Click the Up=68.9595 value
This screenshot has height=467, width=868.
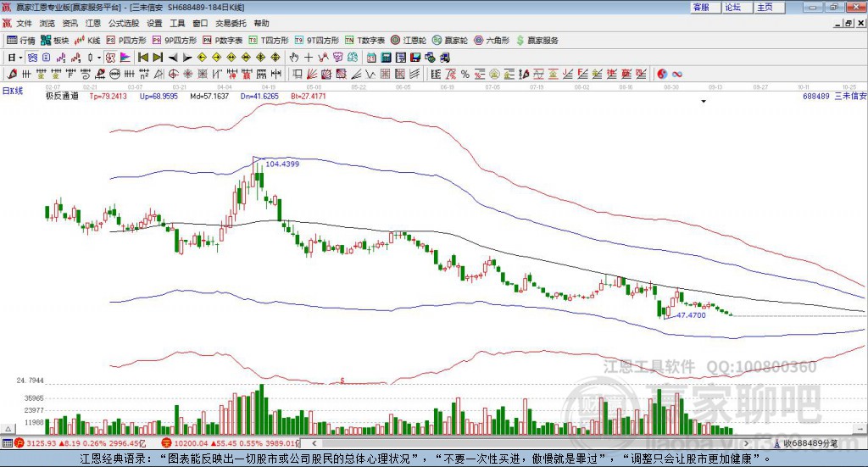coord(159,96)
